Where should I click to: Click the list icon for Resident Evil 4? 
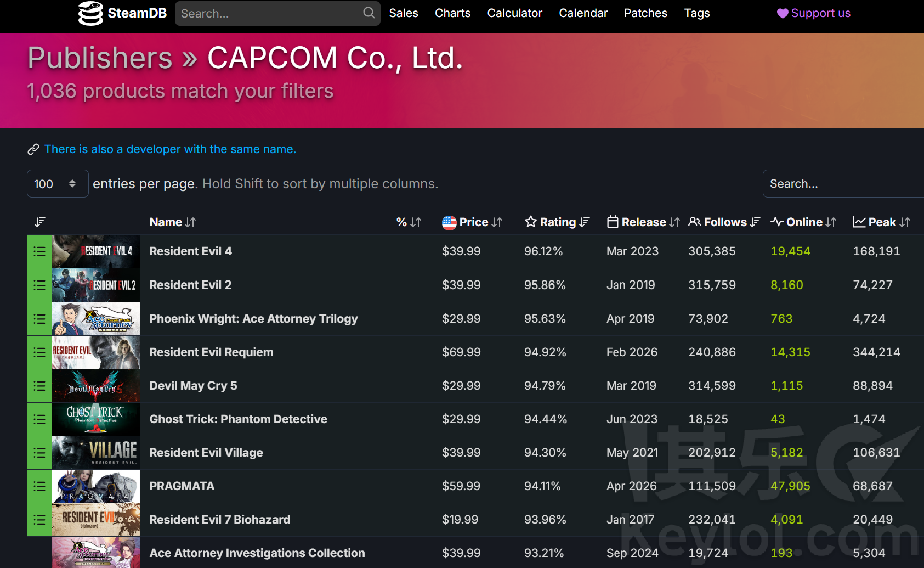pos(39,251)
